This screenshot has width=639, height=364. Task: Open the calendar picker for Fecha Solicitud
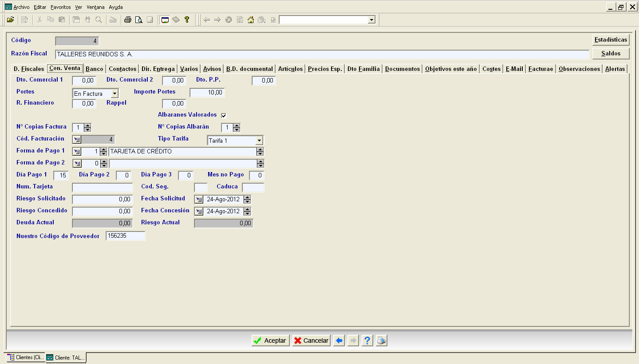(x=199, y=200)
